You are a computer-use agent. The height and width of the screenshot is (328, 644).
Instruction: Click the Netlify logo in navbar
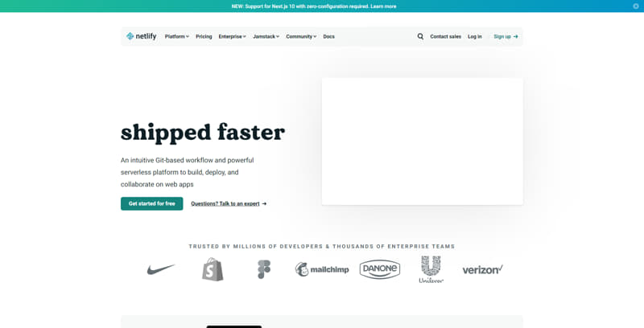pyautogui.click(x=142, y=36)
